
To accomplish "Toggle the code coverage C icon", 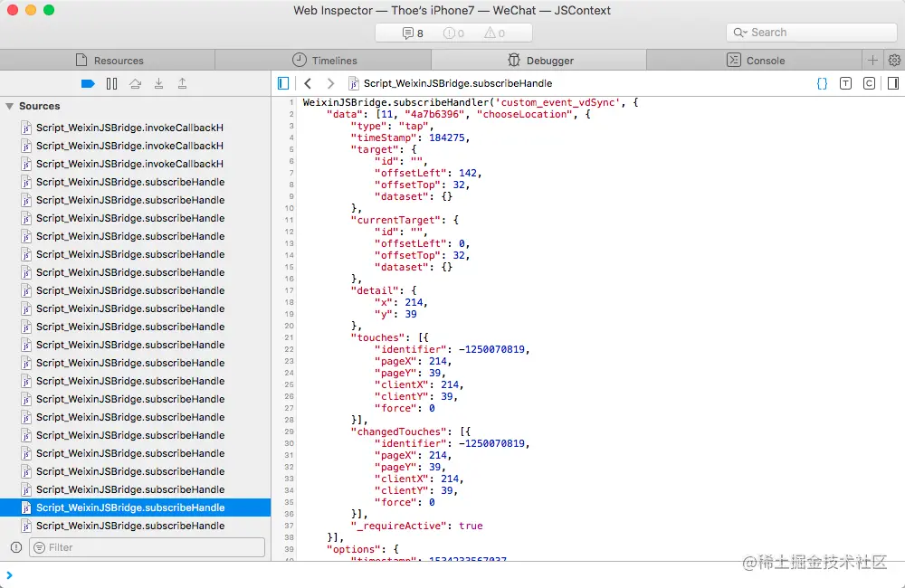I will tap(869, 83).
